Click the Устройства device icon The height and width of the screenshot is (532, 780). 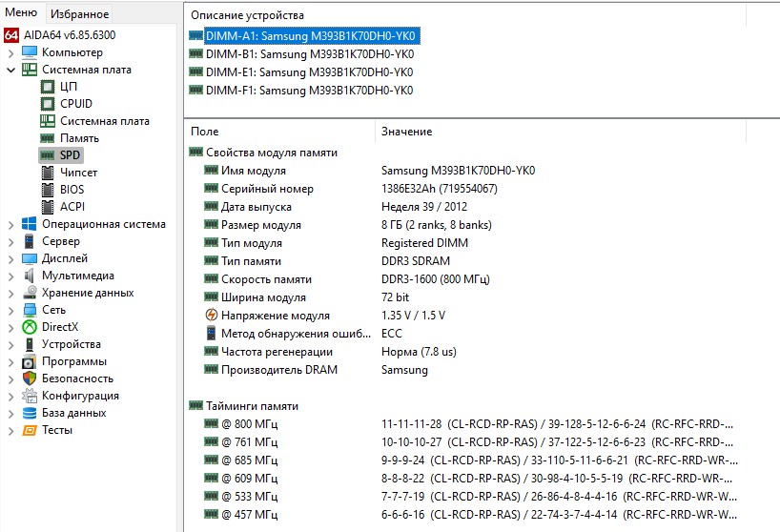click(30, 344)
